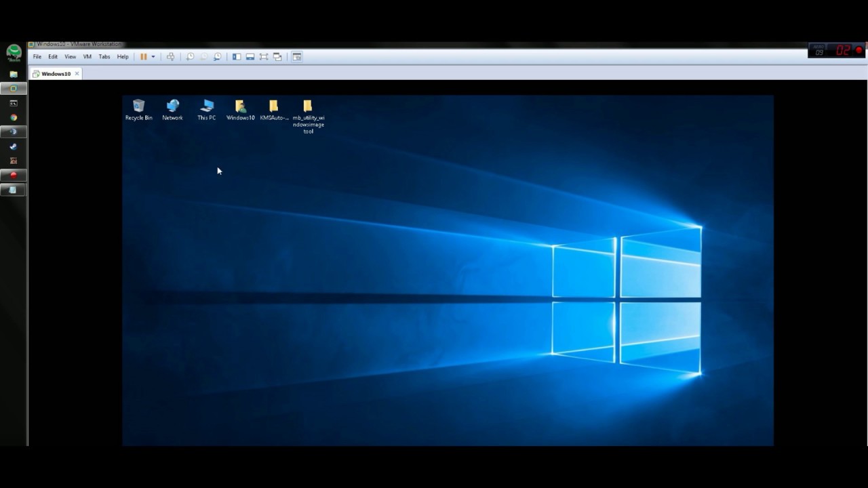This screenshot has width=868, height=488.
Task: Switch to Unity mode
Action: click(x=277, y=57)
